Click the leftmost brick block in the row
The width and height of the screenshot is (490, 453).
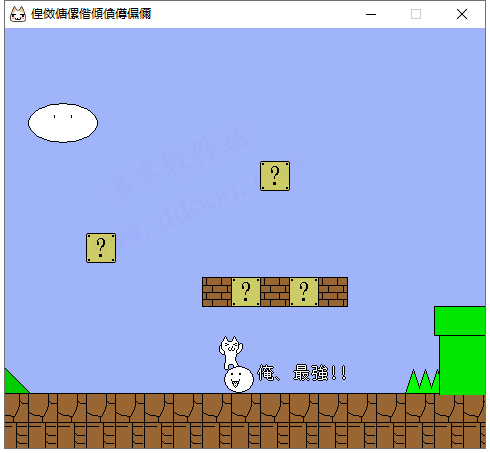[217, 292]
